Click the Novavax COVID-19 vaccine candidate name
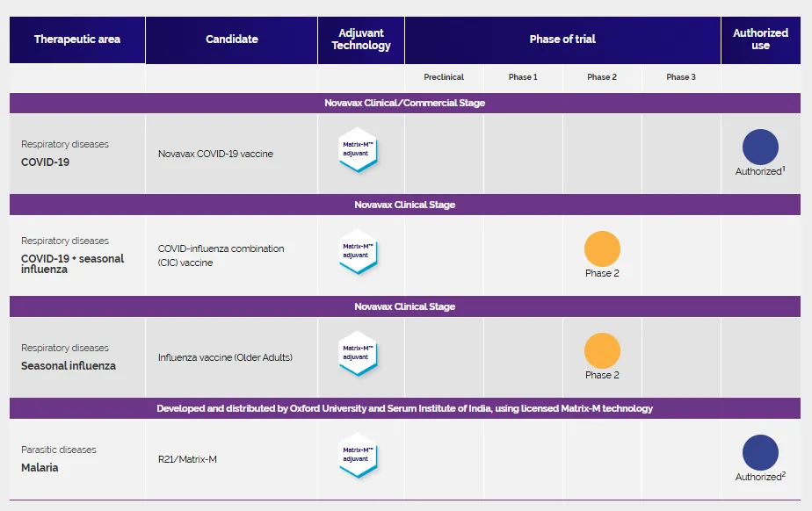The height and width of the screenshot is (511, 812). pyautogui.click(x=215, y=154)
